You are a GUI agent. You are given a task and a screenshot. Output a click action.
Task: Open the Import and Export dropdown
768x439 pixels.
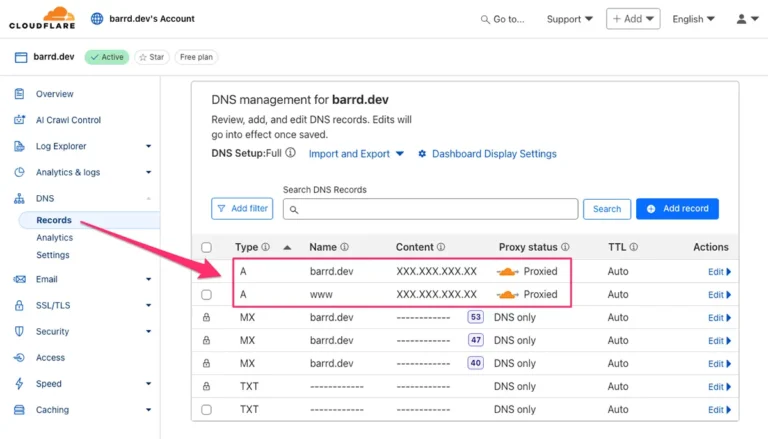(356, 154)
